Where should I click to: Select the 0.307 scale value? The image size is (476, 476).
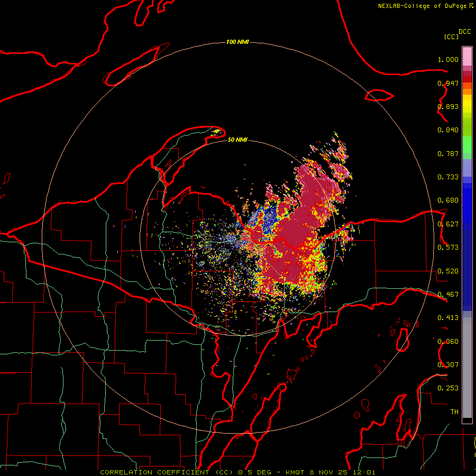[x=448, y=365]
